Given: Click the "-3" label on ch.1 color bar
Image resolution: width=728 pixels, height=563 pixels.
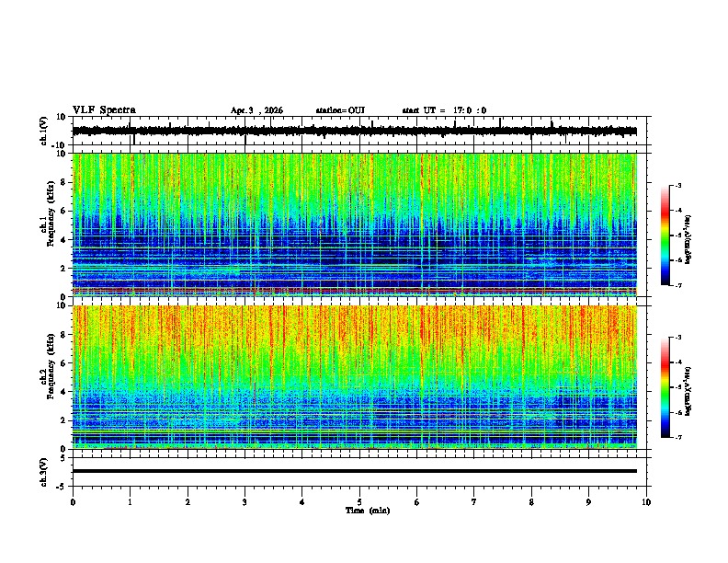Looking at the screenshot, I should 678,186.
